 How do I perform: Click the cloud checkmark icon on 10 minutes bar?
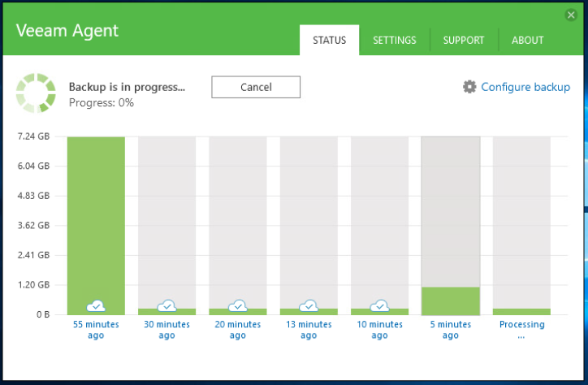pyautogui.click(x=379, y=306)
